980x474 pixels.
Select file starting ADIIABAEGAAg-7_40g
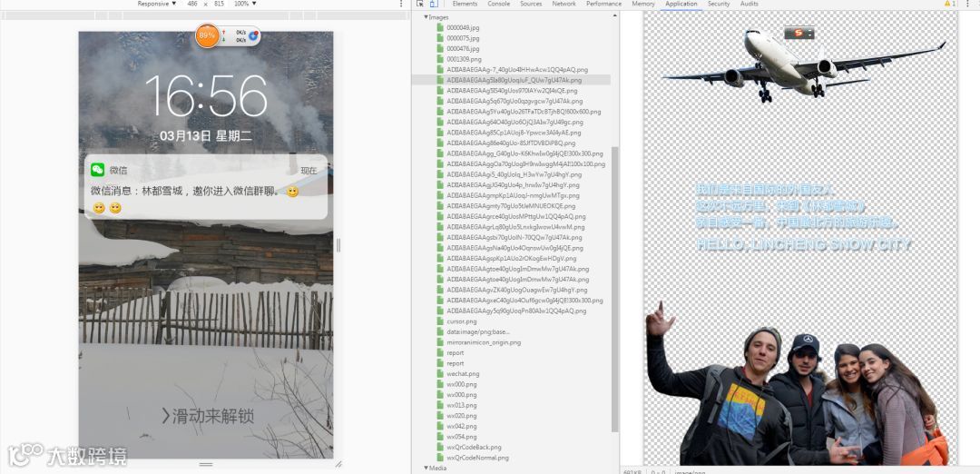517,70
